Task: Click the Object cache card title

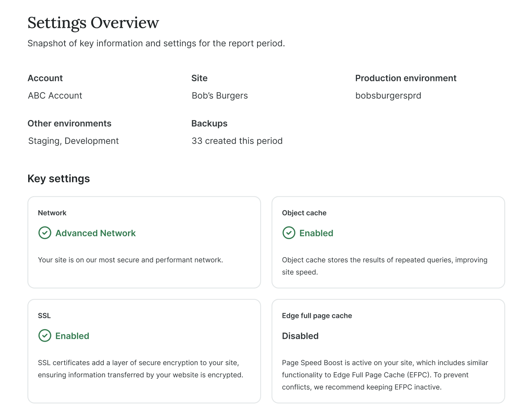Action: pyautogui.click(x=304, y=213)
